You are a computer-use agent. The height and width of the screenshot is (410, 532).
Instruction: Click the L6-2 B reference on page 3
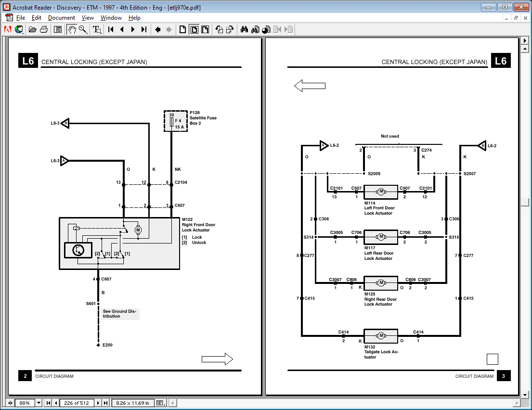pos(487,146)
